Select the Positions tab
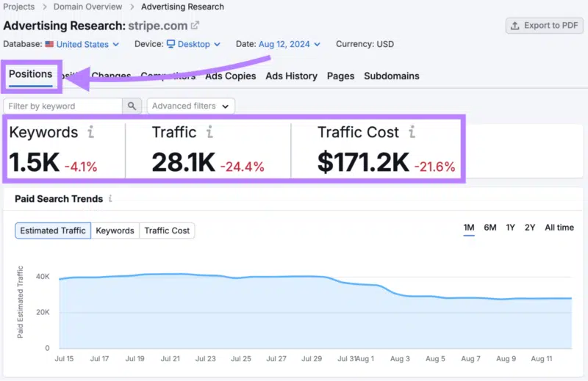 point(31,74)
